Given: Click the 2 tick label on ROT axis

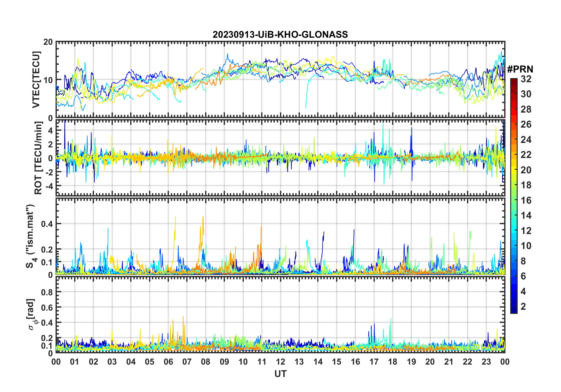Looking at the screenshot, I should pos(50,144).
